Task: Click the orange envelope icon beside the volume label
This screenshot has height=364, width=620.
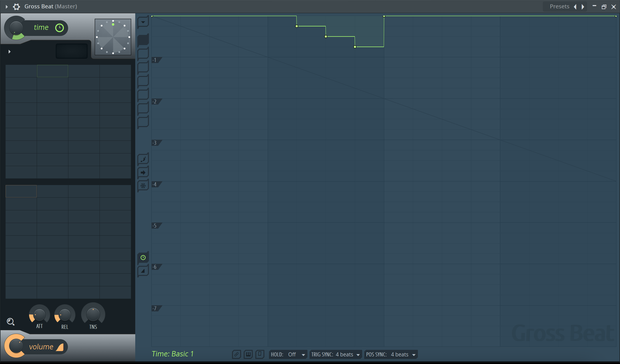Action: coord(60,347)
